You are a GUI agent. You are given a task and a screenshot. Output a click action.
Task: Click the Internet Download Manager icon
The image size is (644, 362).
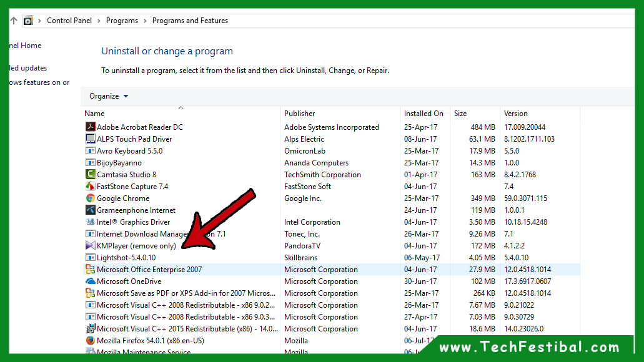pos(91,234)
